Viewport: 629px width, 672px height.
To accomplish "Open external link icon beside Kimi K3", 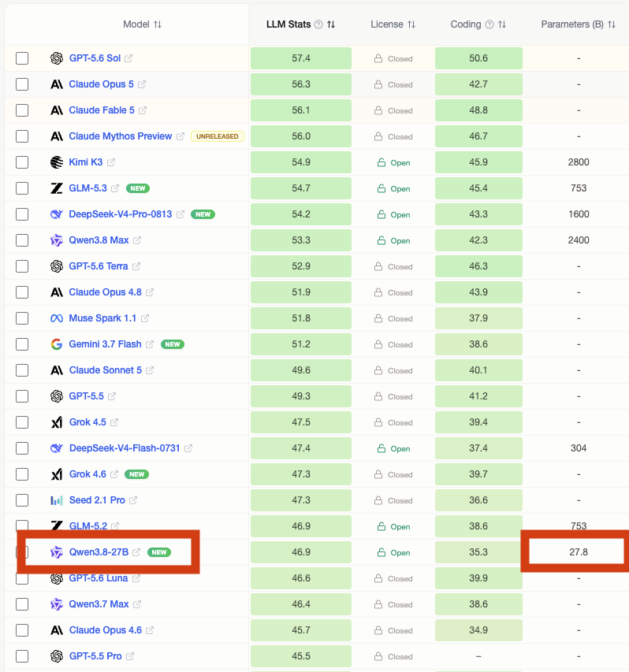I will (111, 162).
